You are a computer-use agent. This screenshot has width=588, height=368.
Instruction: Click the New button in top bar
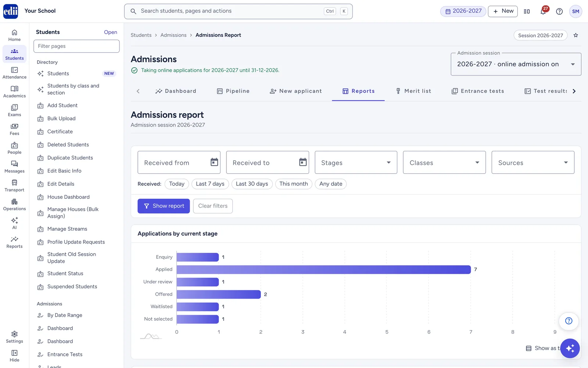tap(503, 11)
